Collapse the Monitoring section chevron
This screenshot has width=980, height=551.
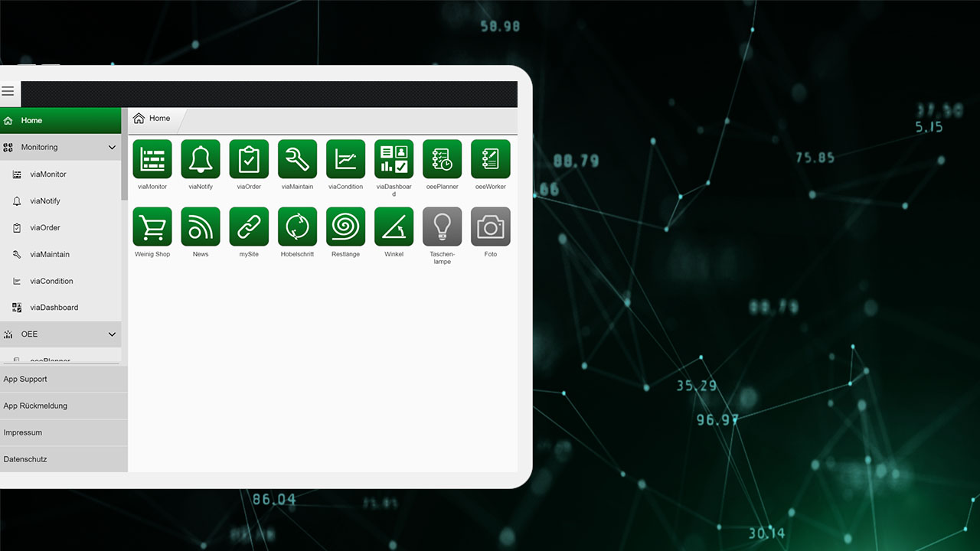(112, 148)
